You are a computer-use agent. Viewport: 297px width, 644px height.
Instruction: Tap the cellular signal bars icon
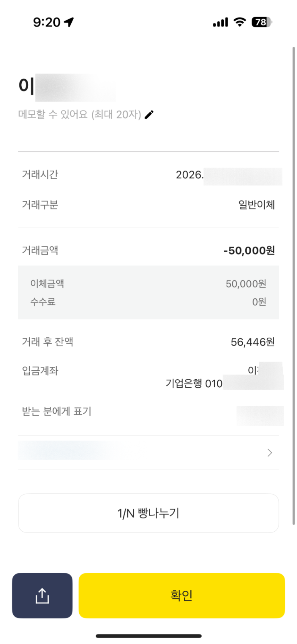[x=220, y=22]
